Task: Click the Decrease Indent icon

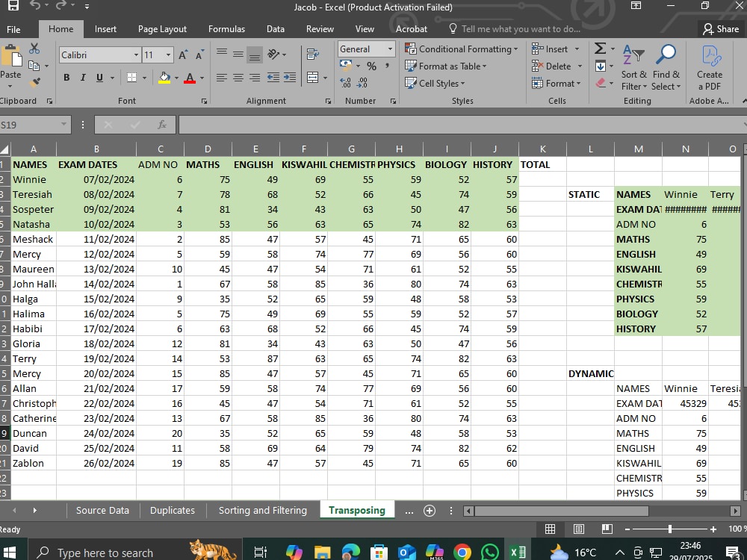Action: [x=273, y=77]
